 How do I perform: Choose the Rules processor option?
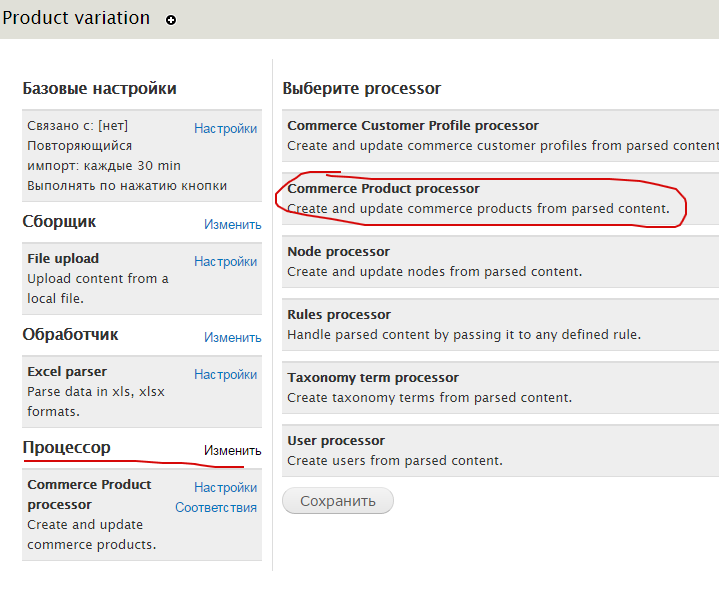pos(339,315)
